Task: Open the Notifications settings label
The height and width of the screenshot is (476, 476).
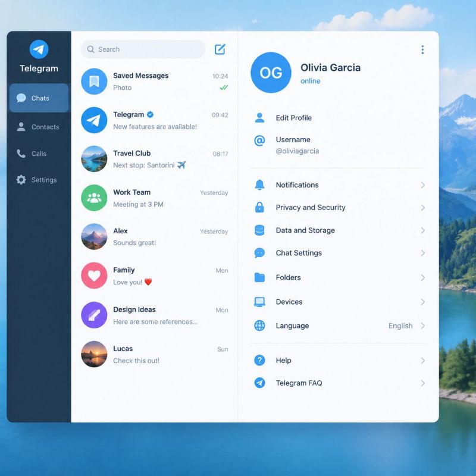Action: (x=297, y=185)
